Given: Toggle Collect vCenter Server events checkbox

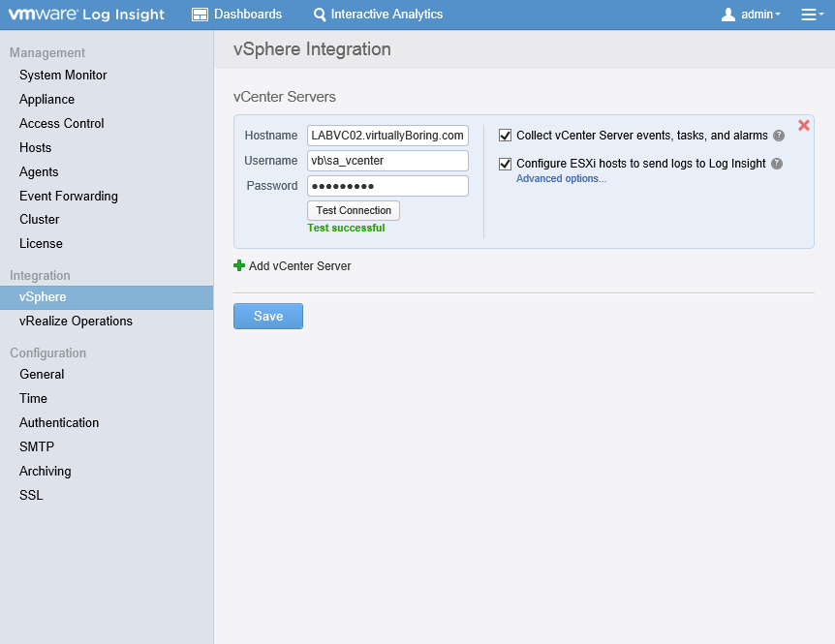Looking at the screenshot, I should (505, 136).
